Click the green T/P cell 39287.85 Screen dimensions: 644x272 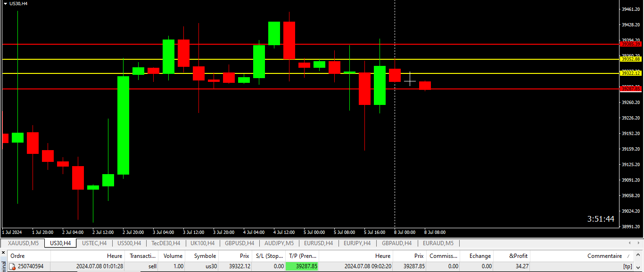click(x=302, y=267)
